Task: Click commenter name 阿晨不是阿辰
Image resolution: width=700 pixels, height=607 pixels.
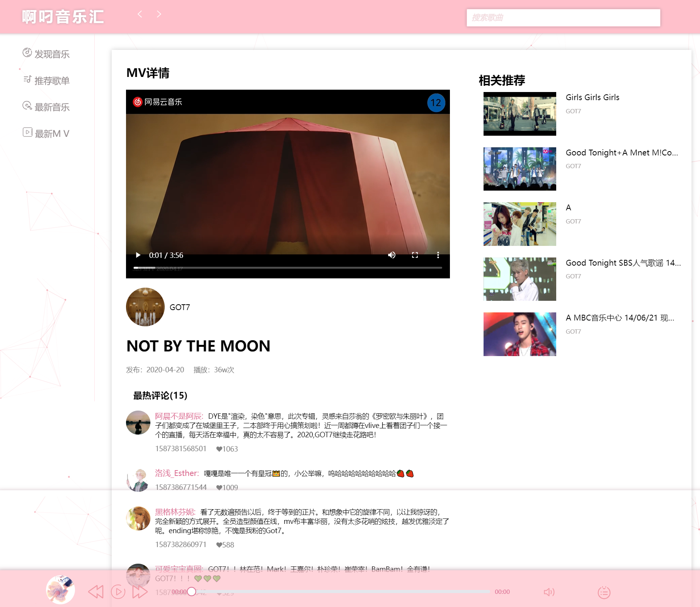Action: coord(179,416)
